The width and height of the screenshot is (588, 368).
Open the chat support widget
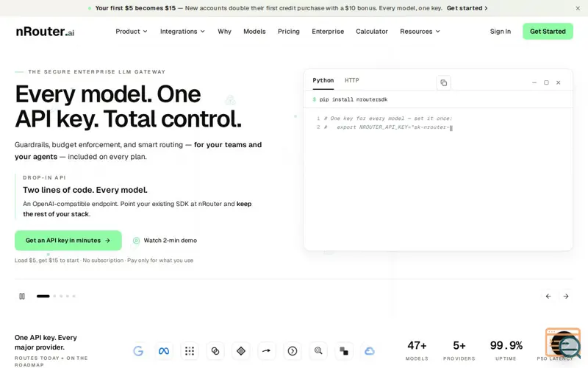(x=564, y=342)
